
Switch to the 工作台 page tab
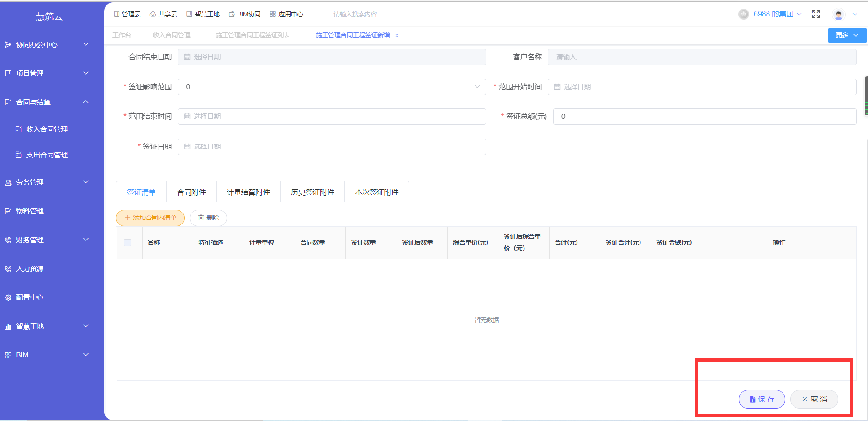click(122, 35)
